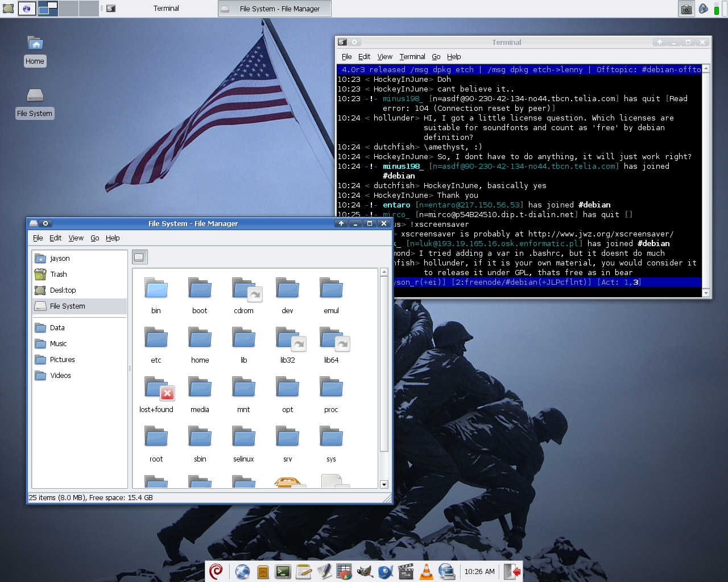Select the selinux folder
Image resolution: width=728 pixels, height=582 pixels.
(243, 444)
